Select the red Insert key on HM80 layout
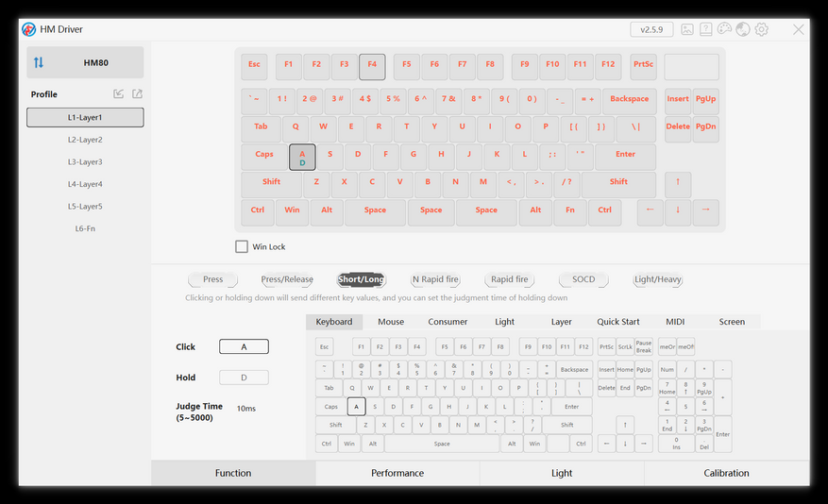The image size is (828, 504). coord(678,101)
